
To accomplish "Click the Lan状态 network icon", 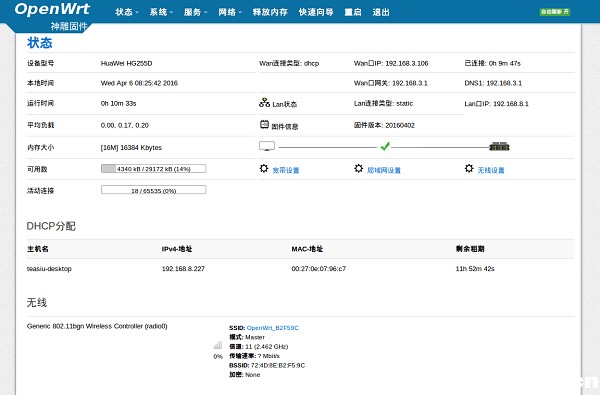I will pyautogui.click(x=264, y=103).
